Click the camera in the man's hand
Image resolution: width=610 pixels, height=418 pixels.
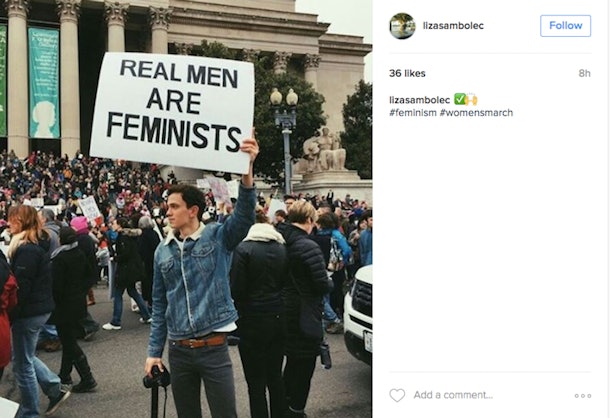pyautogui.click(x=157, y=377)
